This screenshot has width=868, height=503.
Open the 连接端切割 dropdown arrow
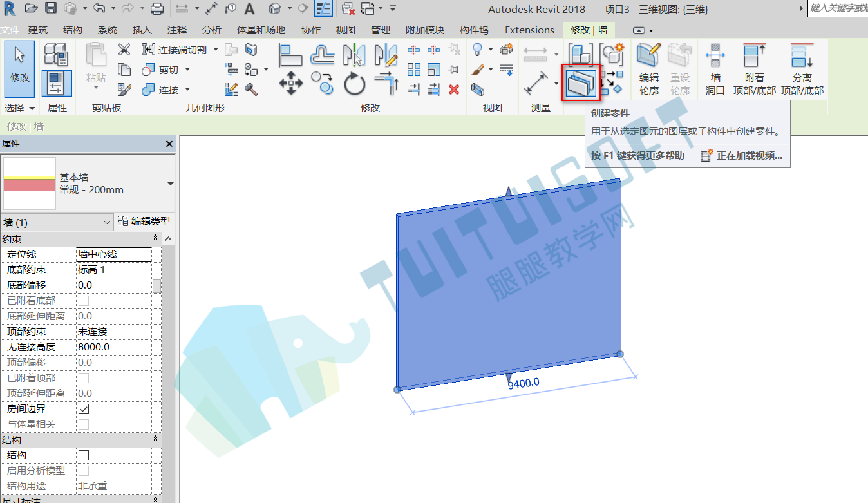point(216,50)
